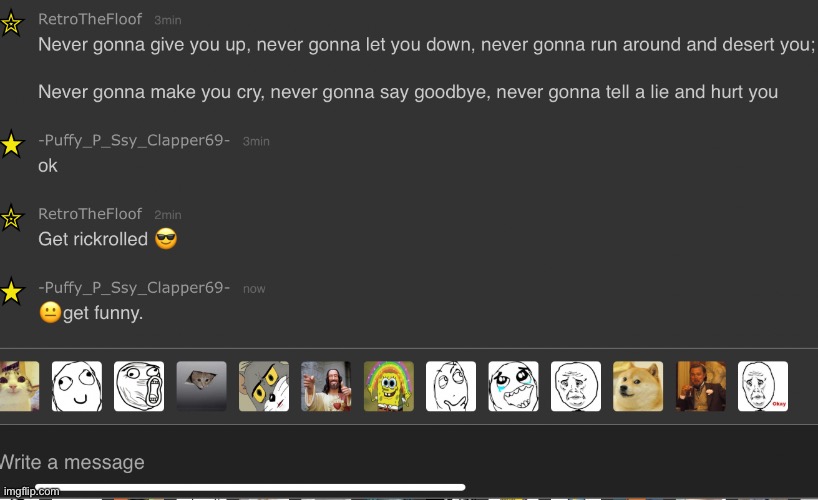Click the outlined star beside first RetroTheFloof message

[x=11, y=24]
